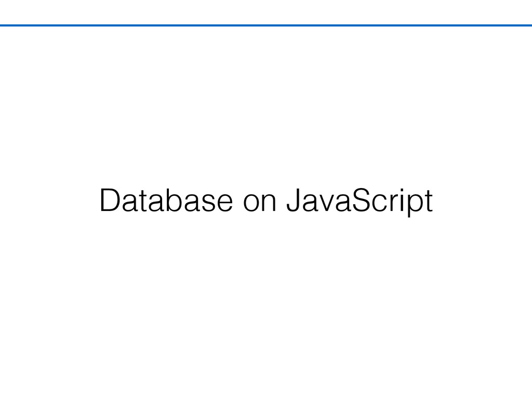This screenshot has width=532, height=399.
Task: Click the space between 'Database' and 'on'
Action: click(x=238, y=202)
